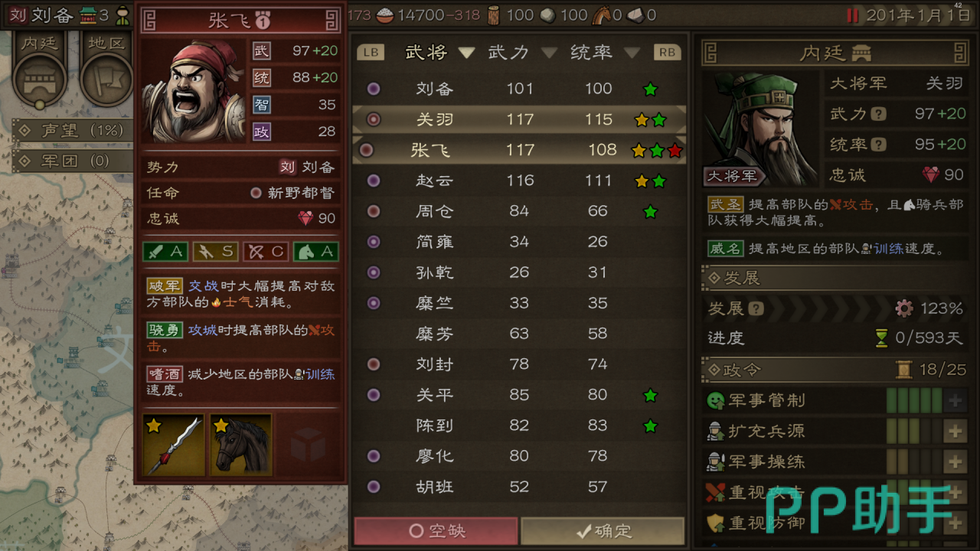Sort list by the 统率 column arrow
980x551 pixels.
click(x=631, y=53)
